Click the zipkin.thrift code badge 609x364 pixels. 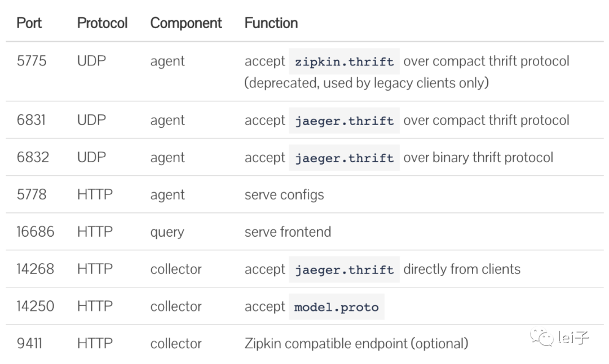point(344,61)
